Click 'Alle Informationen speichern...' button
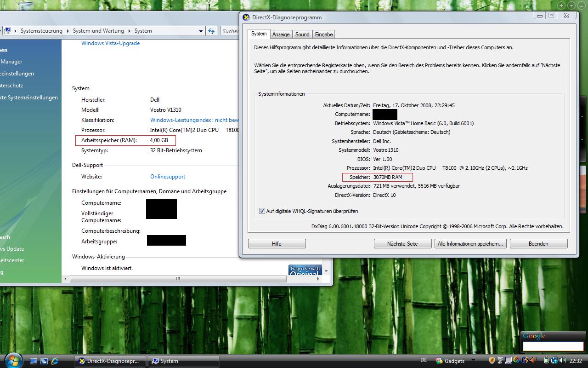Viewport: 588px width, 368px height. [x=470, y=244]
